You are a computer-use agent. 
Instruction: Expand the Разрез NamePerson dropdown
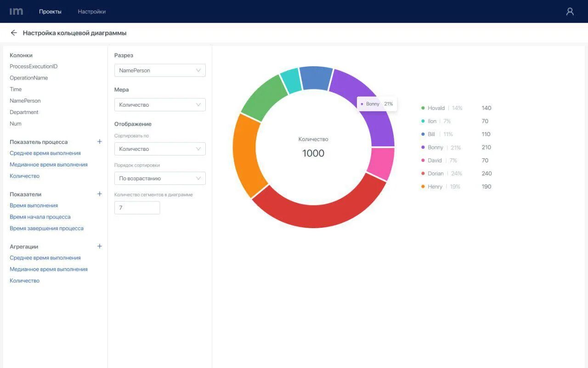coord(160,70)
